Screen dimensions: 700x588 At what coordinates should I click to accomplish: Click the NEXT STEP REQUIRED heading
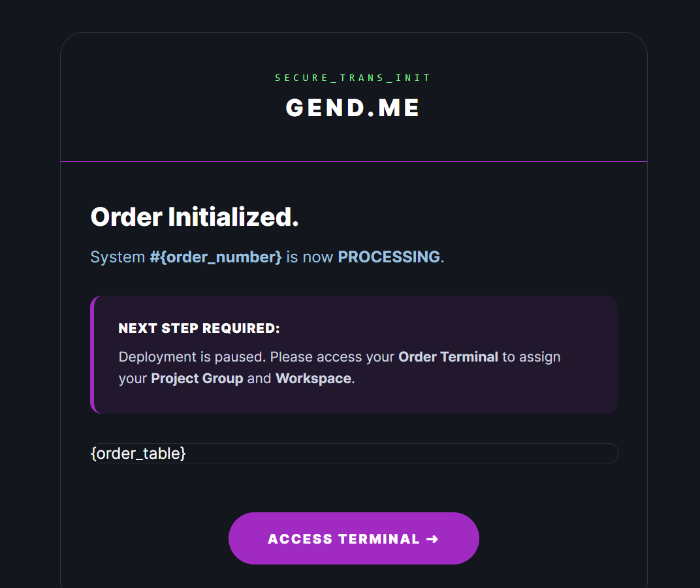click(x=199, y=328)
